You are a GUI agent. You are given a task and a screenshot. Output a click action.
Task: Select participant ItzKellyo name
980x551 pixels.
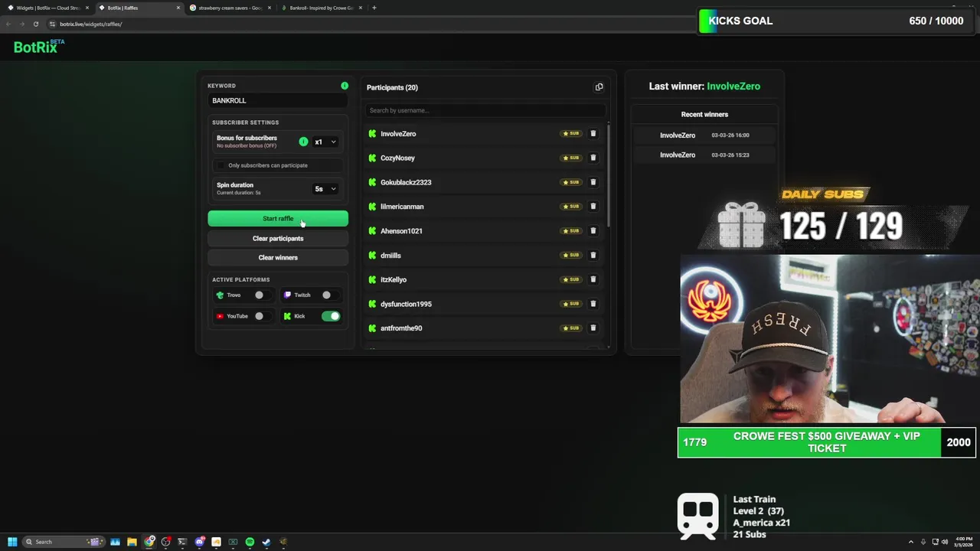(x=394, y=280)
